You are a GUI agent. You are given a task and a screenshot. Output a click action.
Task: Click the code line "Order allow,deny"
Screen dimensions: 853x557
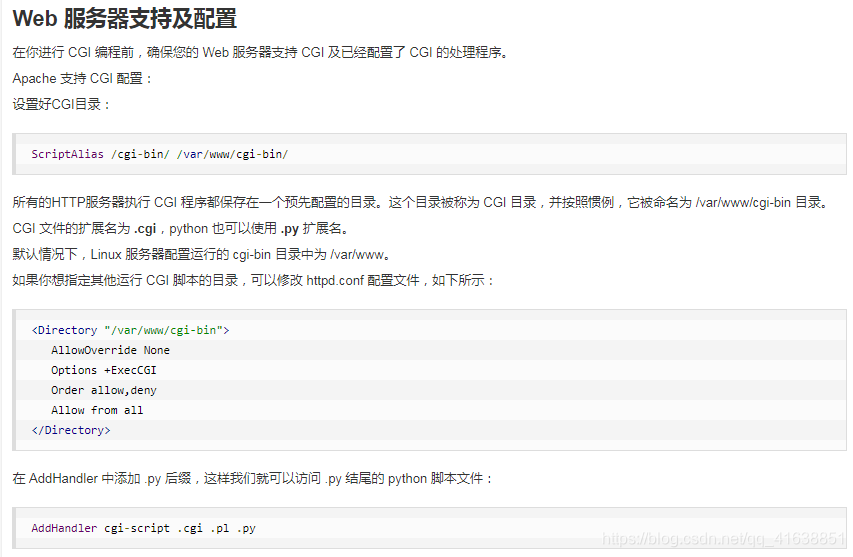point(104,391)
